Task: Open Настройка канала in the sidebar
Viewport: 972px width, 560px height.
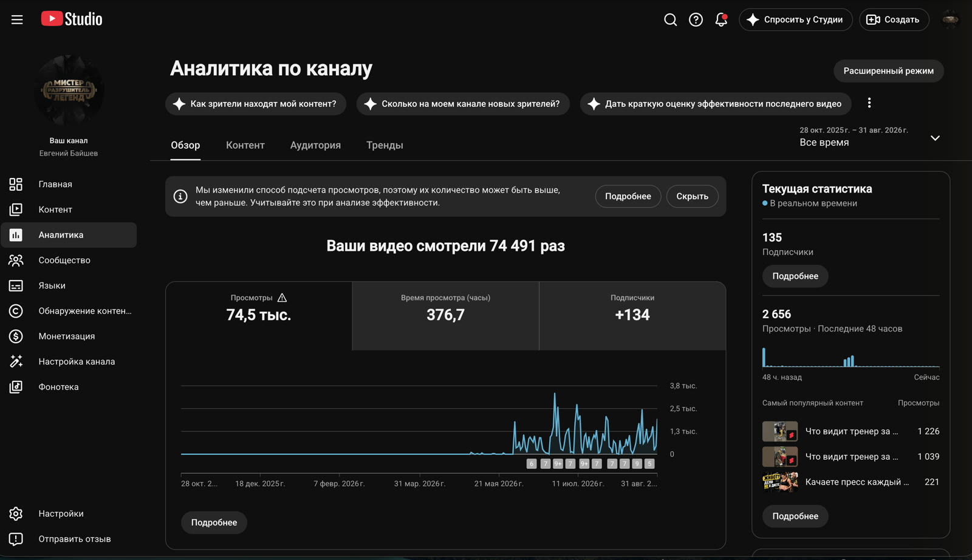Action: tap(69, 361)
